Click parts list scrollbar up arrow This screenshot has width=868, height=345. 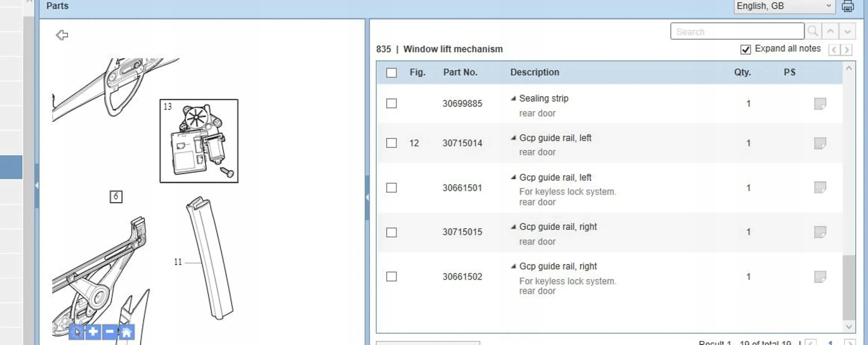point(849,68)
